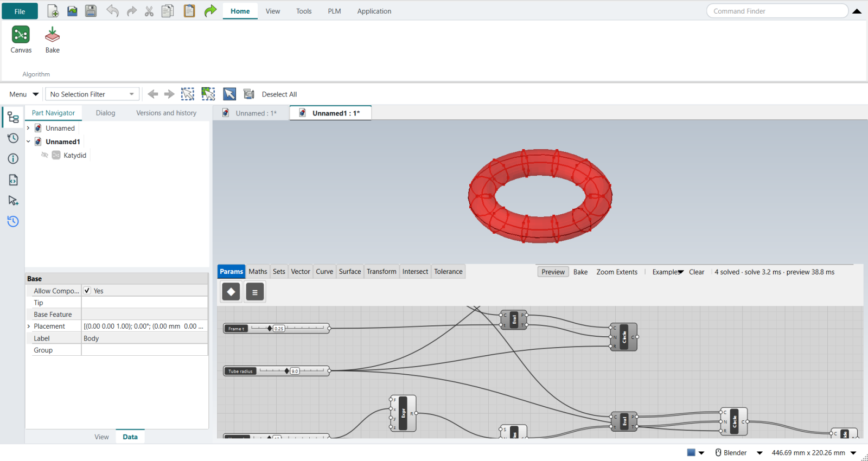Save the part with the floppy disk icon
The image size is (868, 461).
tap(91, 11)
